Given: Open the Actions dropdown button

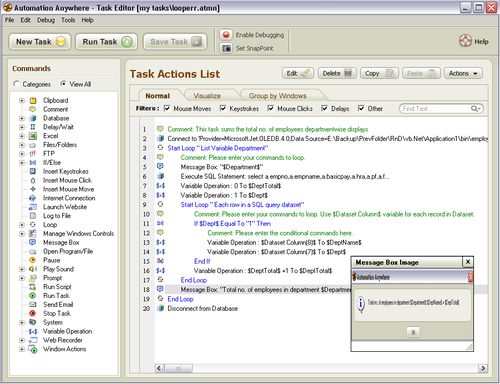Looking at the screenshot, I should (x=463, y=73).
